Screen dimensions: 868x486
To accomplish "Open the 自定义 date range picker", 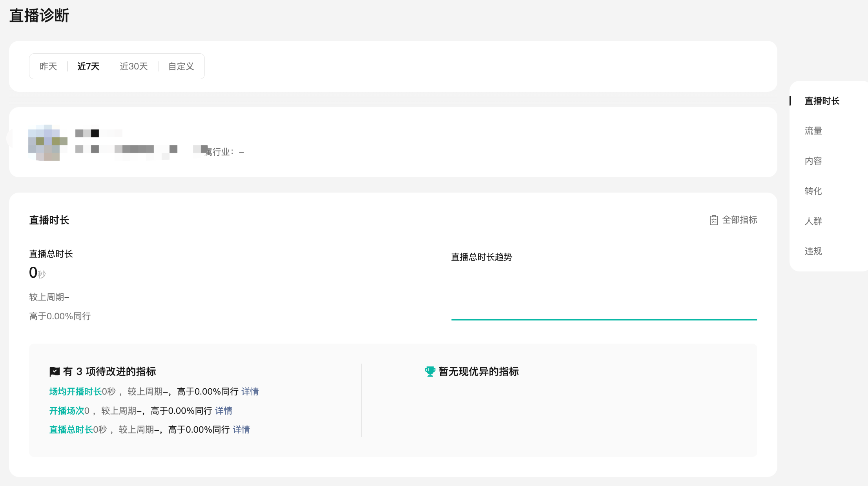I will pos(181,66).
